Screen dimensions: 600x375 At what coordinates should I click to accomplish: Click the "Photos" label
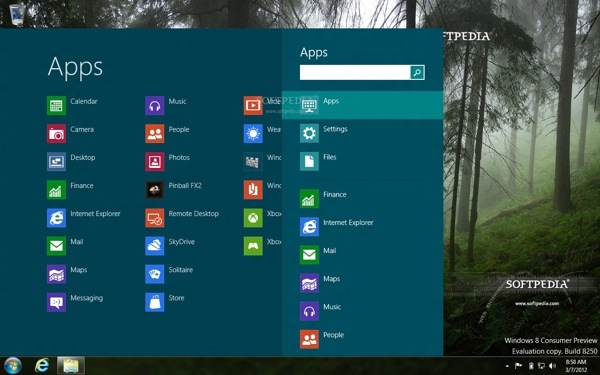click(179, 157)
